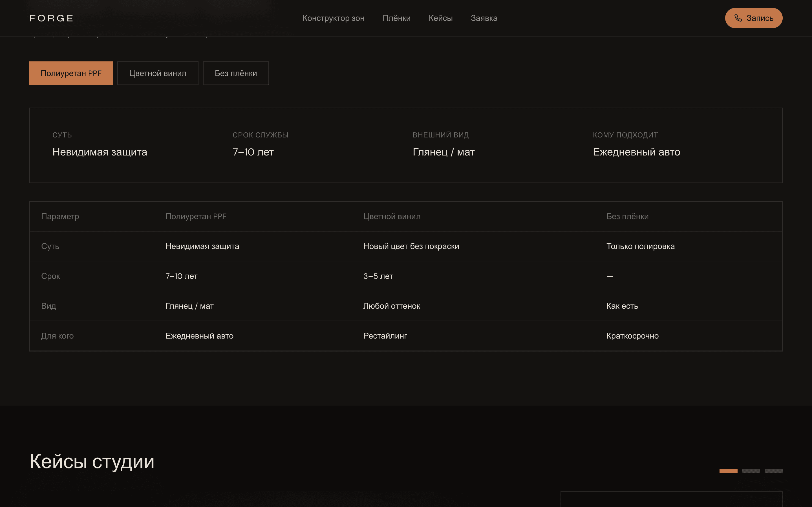This screenshot has height=507, width=812.
Task: Select the first orange carousel indicator
Action: click(728, 471)
